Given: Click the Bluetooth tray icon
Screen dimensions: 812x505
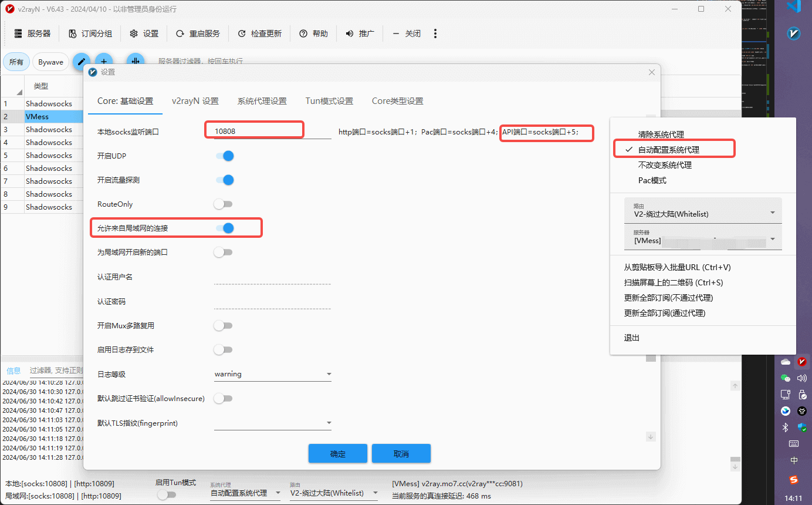Looking at the screenshot, I should pos(786,427).
